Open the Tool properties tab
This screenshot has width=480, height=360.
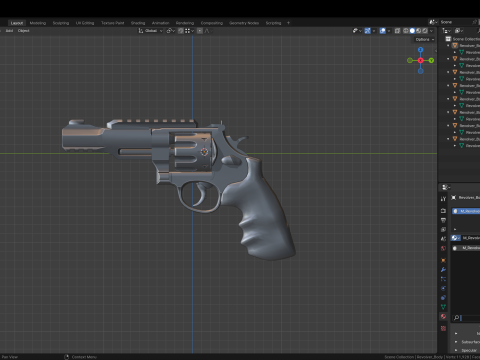tap(443, 199)
